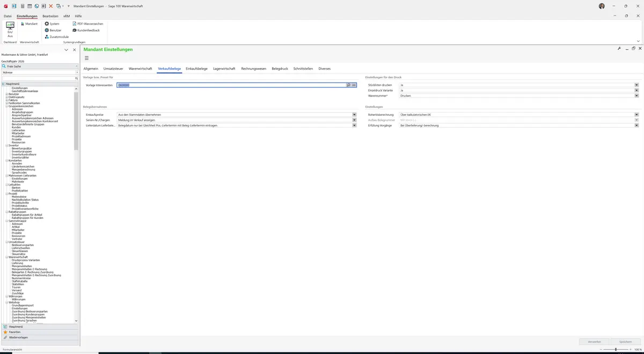Switch to the Einkaufsbelege tab
This screenshot has width=644, height=354.
tap(196, 69)
